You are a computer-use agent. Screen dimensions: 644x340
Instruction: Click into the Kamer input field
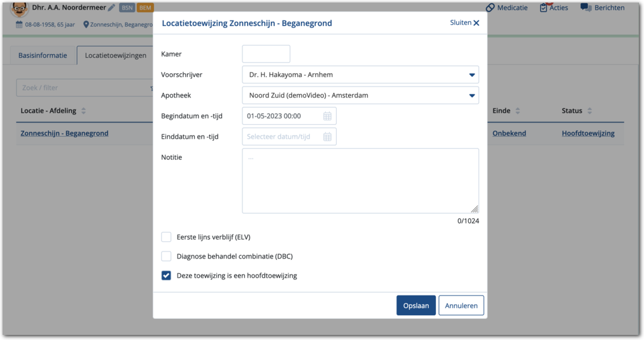(266, 54)
